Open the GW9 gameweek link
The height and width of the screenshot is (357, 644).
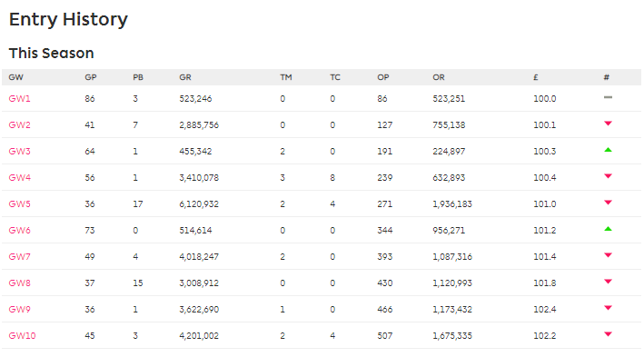click(x=19, y=309)
